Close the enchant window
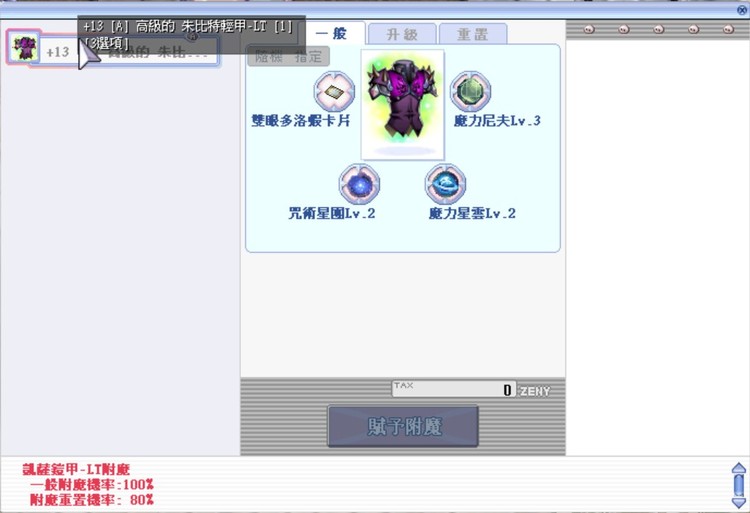 [x=742, y=10]
